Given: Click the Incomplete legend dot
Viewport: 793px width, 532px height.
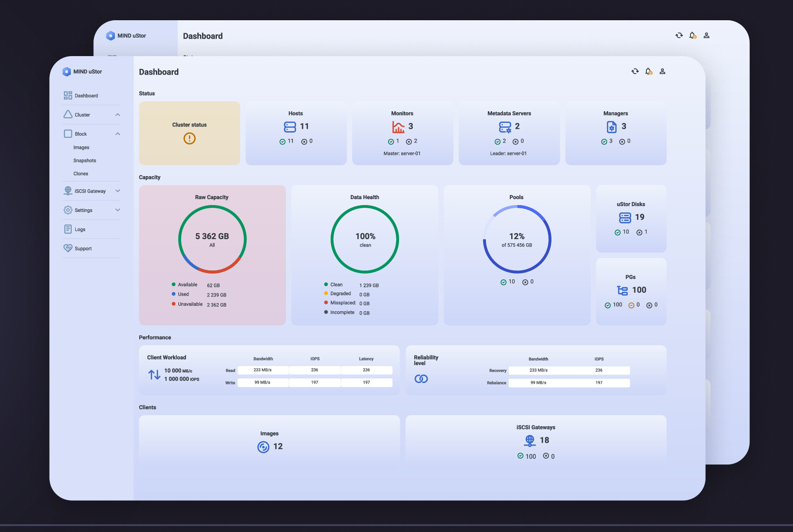Looking at the screenshot, I should pos(326,312).
